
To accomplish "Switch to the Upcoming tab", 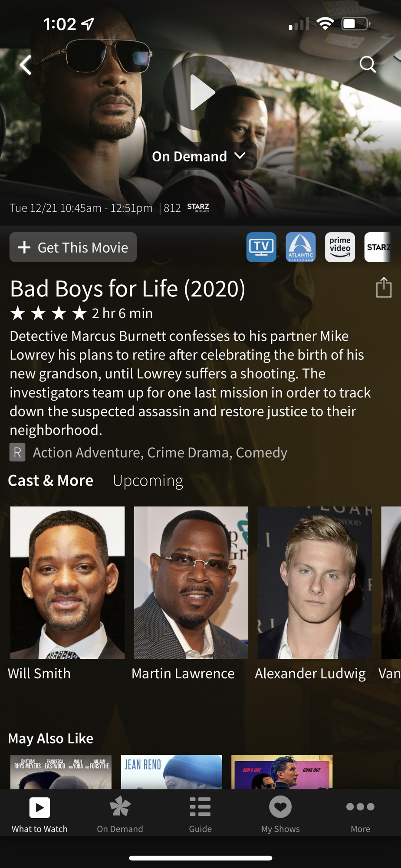I will pyautogui.click(x=148, y=480).
